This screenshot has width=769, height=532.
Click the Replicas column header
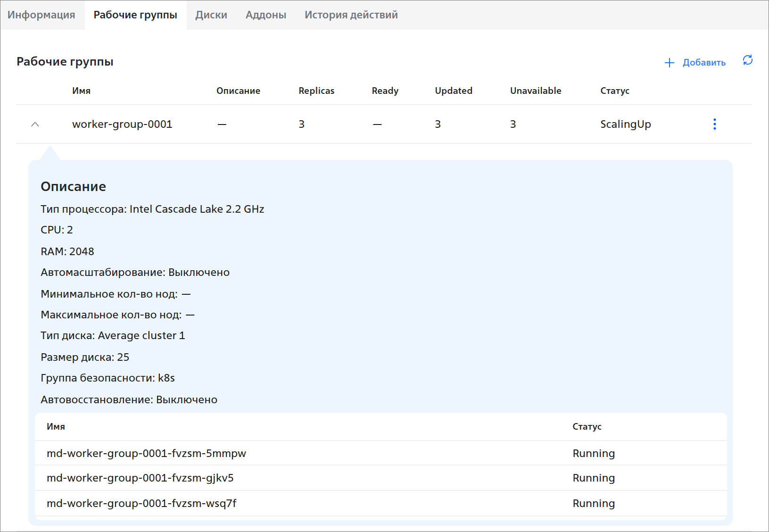pos(316,91)
